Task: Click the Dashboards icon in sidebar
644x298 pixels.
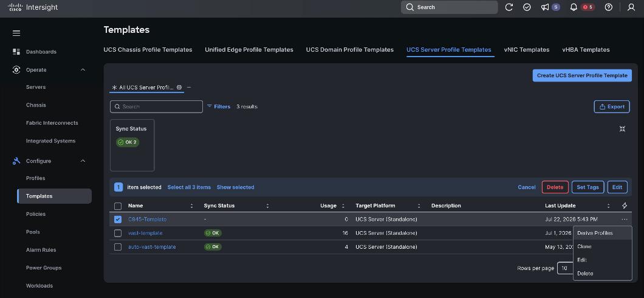Action: pos(16,52)
